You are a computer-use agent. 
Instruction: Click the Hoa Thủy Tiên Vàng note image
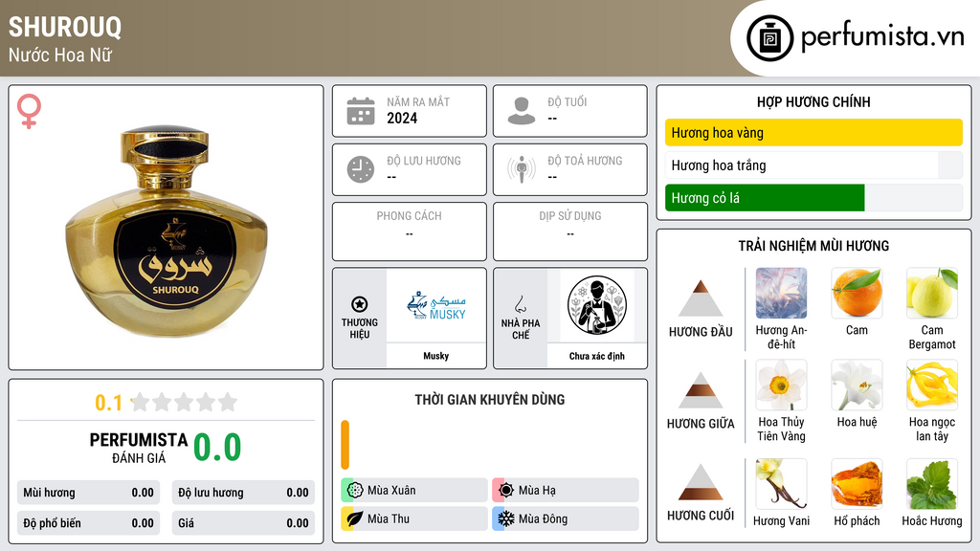pyautogui.click(x=781, y=385)
